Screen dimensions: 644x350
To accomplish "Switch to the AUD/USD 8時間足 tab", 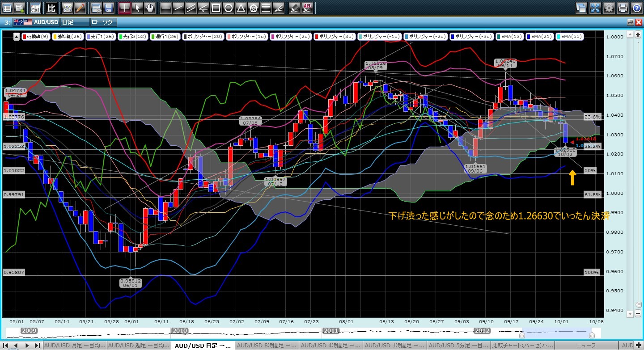I will [x=267, y=346].
